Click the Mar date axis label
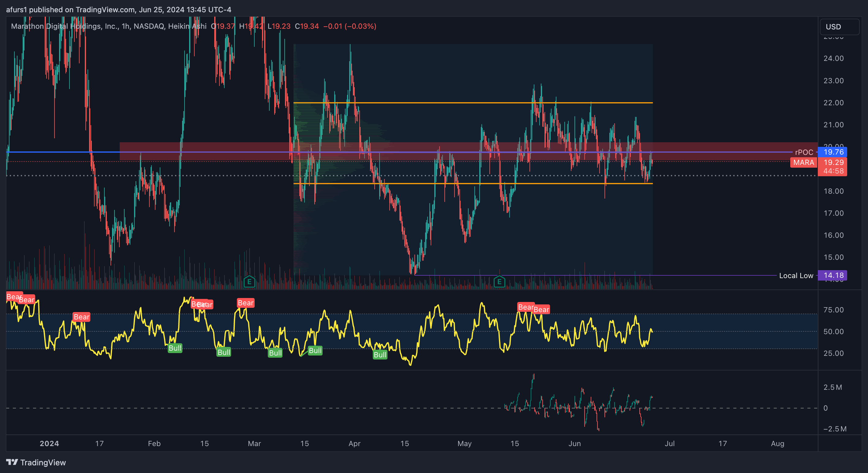This screenshot has width=868, height=473. tap(254, 443)
